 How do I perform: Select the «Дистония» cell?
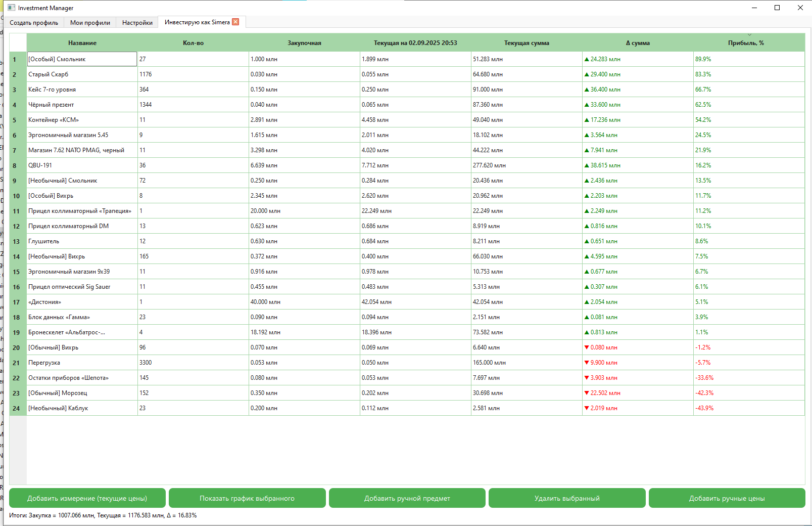tap(82, 302)
